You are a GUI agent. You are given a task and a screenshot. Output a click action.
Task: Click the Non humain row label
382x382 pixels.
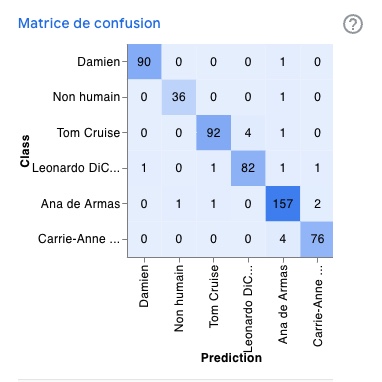click(x=86, y=97)
